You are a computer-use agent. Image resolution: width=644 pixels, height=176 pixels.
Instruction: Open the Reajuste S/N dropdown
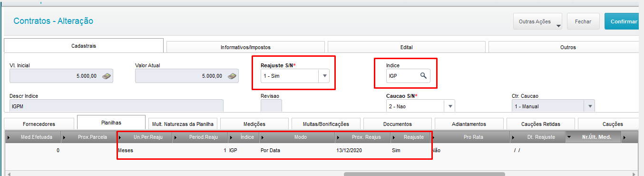point(324,76)
